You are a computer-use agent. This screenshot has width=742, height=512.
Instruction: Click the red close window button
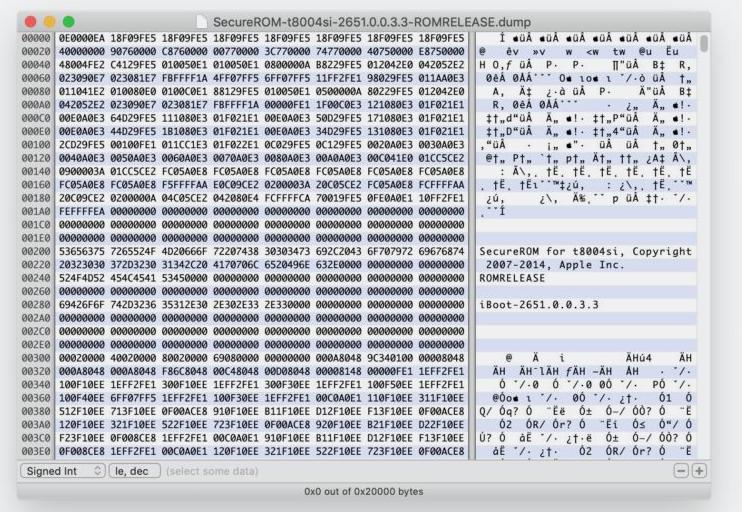click(31, 22)
